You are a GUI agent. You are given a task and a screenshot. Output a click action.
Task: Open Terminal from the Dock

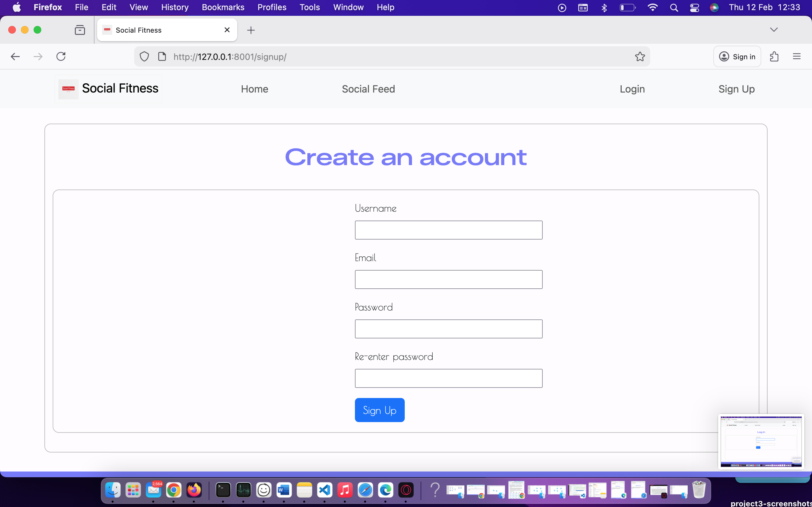[x=223, y=490]
